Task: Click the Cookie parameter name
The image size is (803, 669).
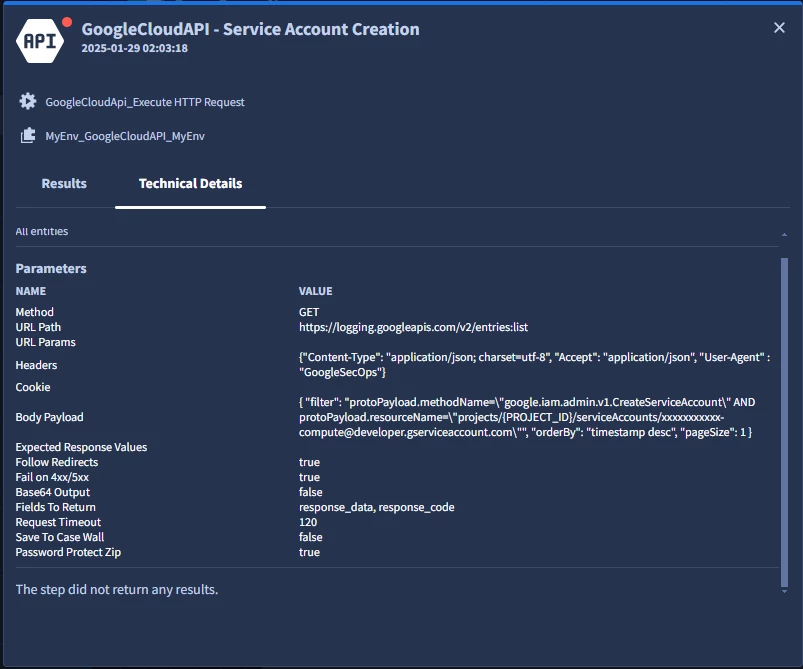Action: coord(33,387)
